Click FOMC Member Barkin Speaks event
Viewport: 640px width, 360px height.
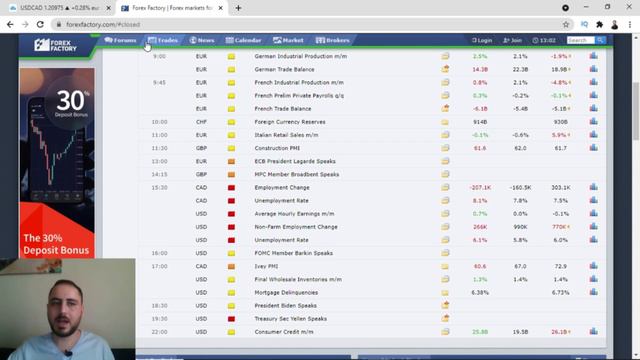[293, 253]
